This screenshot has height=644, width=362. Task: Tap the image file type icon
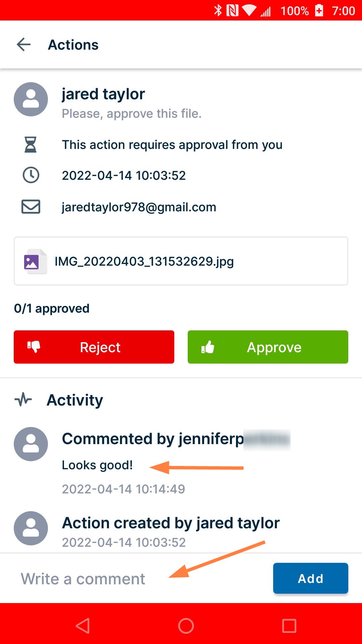point(32,262)
